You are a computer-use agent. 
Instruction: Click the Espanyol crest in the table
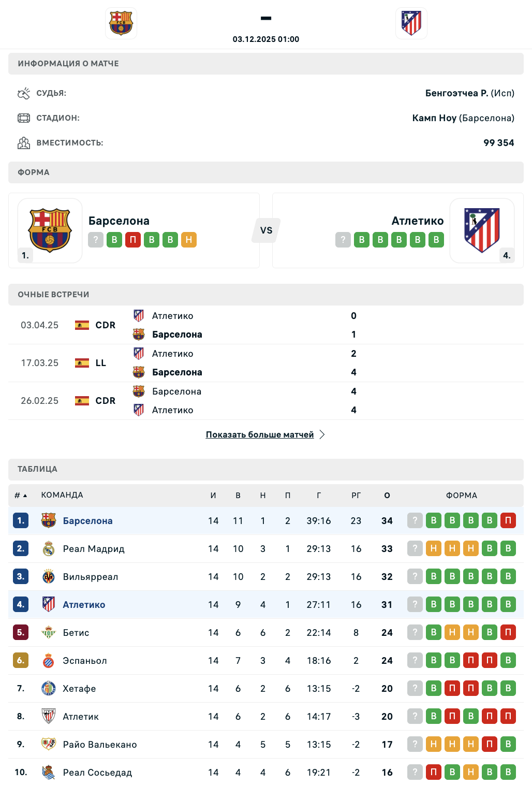pyautogui.click(x=49, y=661)
